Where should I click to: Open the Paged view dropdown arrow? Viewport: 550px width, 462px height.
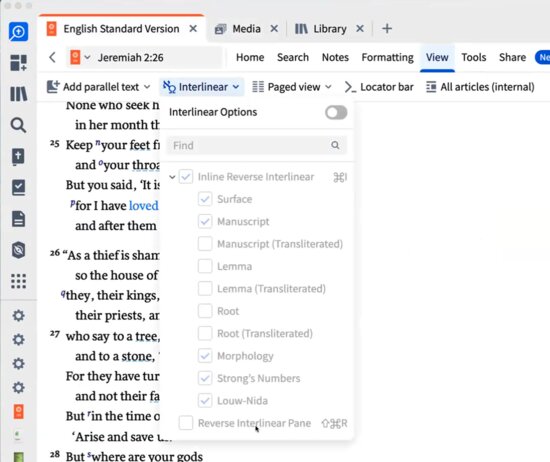click(x=328, y=87)
